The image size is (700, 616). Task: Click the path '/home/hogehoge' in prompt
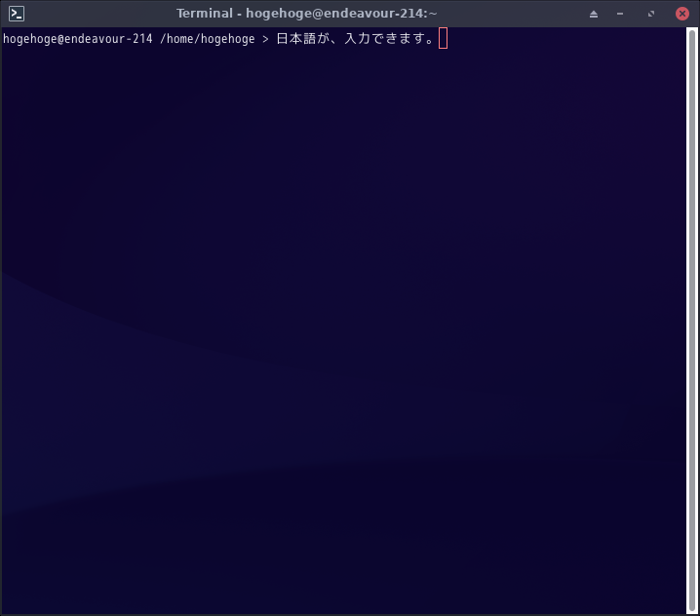pos(207,39)
